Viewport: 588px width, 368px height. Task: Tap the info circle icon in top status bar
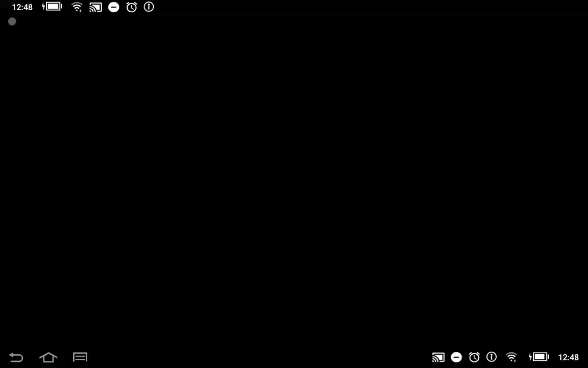point(149,7)
